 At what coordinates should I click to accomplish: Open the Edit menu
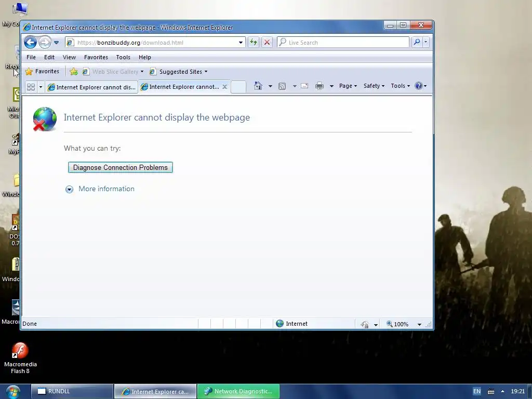(49, 57)
